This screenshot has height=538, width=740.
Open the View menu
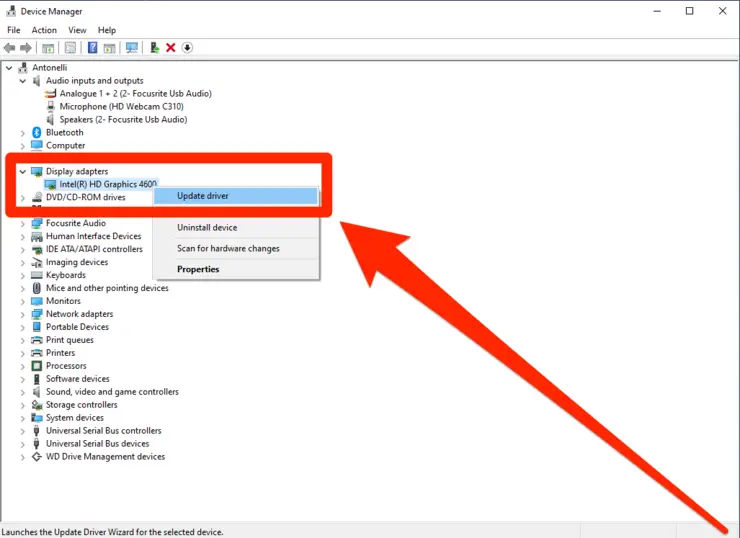pyautogui.click(x=77, y=30)
